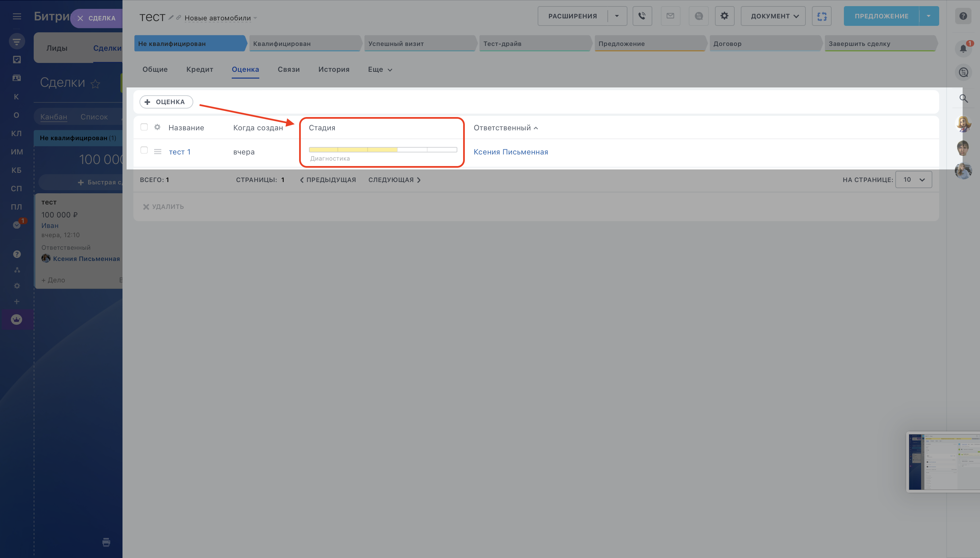Viewport: 980px width, 558px height.
Task: Open the Документ dropdown
Action: [x=773, y=16]
